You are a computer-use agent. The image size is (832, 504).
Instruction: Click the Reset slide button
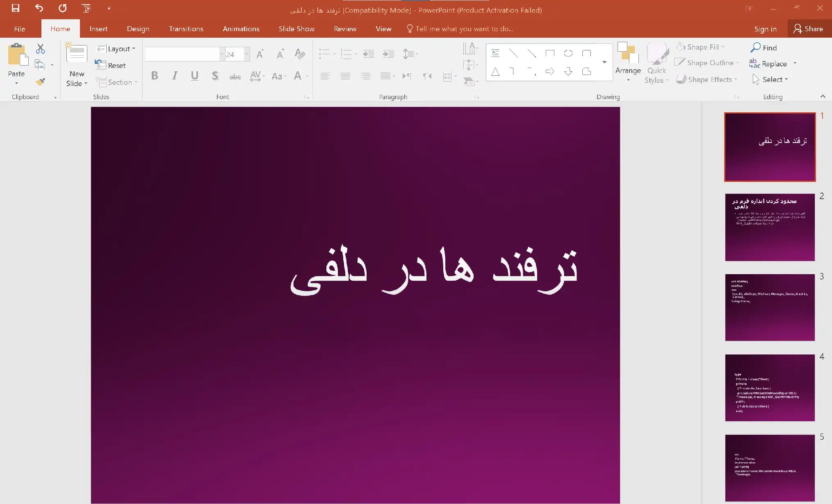(x=110, y=65)
